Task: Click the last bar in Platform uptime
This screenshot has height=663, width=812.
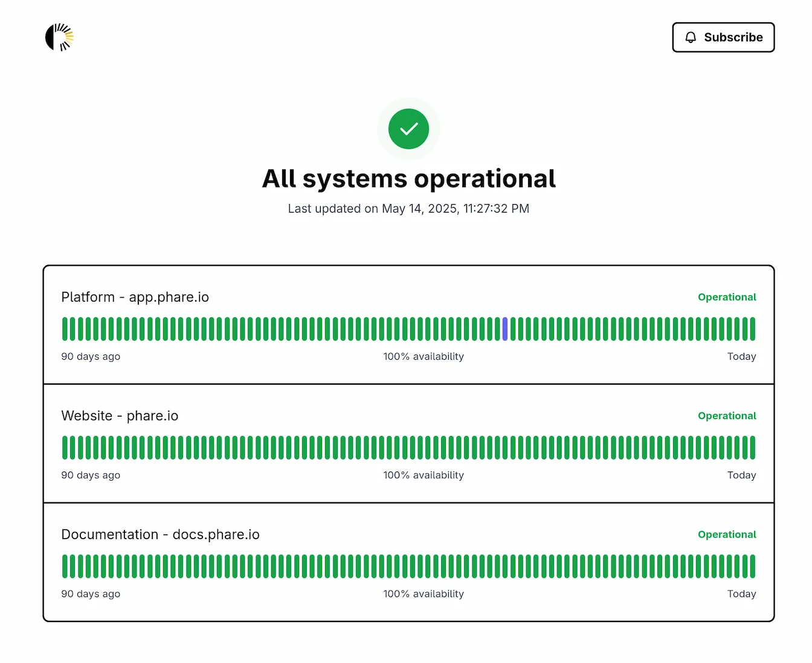Action: (x=753, y=328)
